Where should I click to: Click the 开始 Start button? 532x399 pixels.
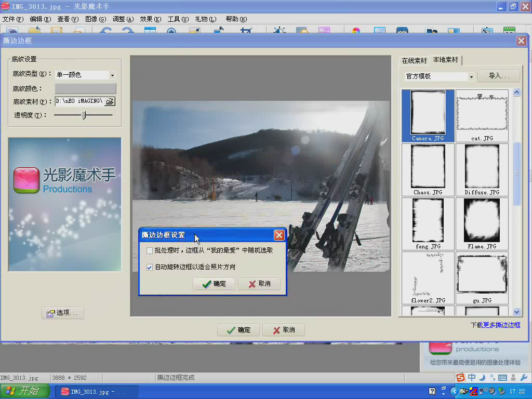coord(25,391)
